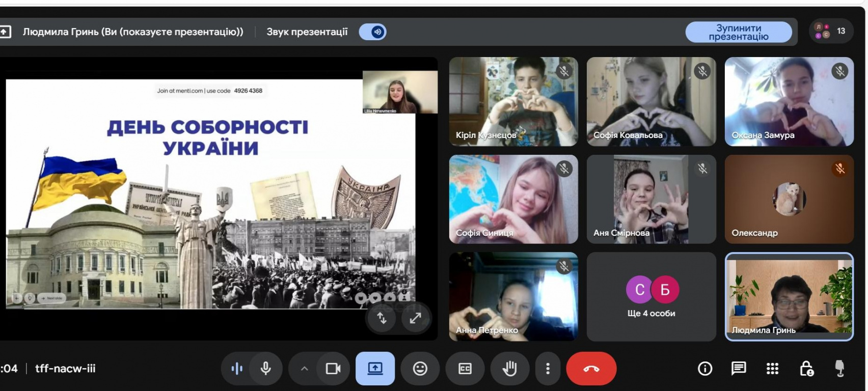Click 'Зупинити презентацію' button
The height and width of the screenshot is (391, 868).
(x=738, y=32)
